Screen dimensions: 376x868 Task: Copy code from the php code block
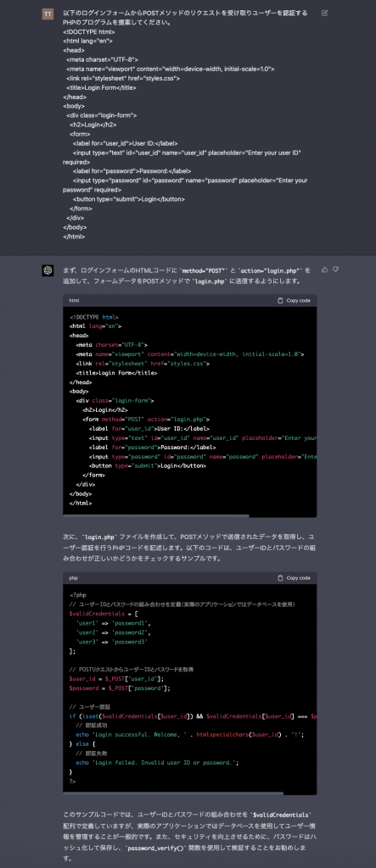coord(294,578)
